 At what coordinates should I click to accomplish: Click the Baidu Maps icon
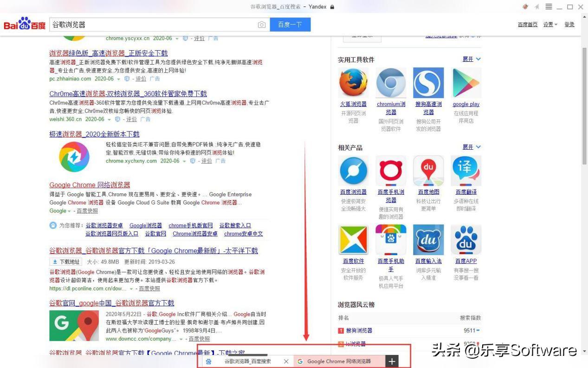(x=428, y=171)
